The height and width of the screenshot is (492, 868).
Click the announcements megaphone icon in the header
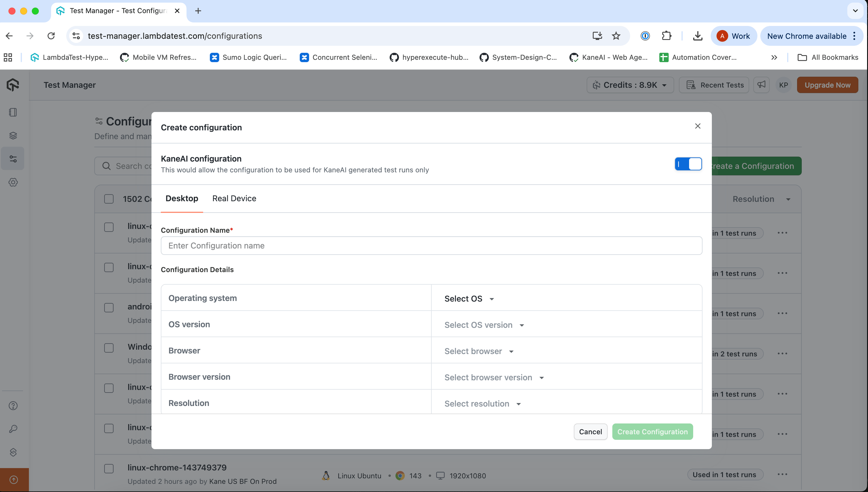click(x=761, y=85)
